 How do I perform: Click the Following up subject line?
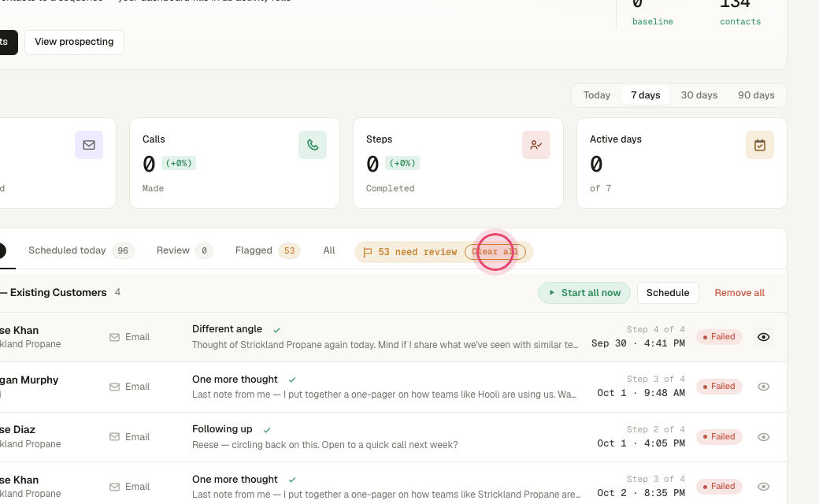222,428
